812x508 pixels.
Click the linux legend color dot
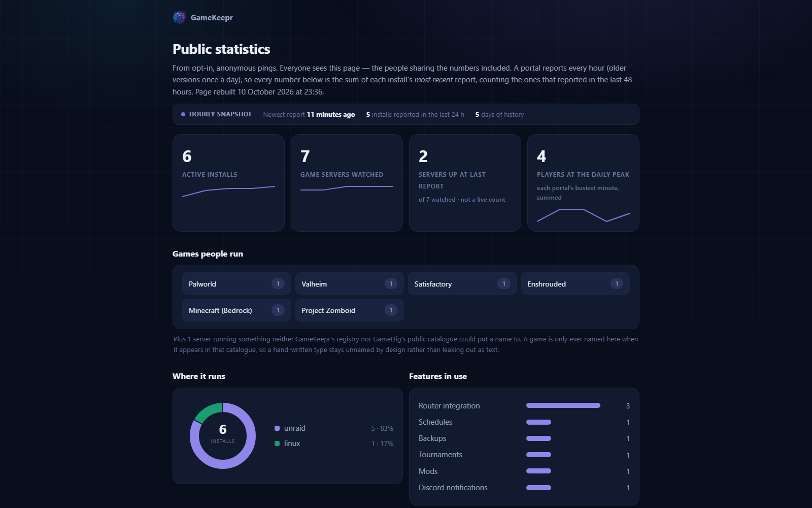click(277, 443)
